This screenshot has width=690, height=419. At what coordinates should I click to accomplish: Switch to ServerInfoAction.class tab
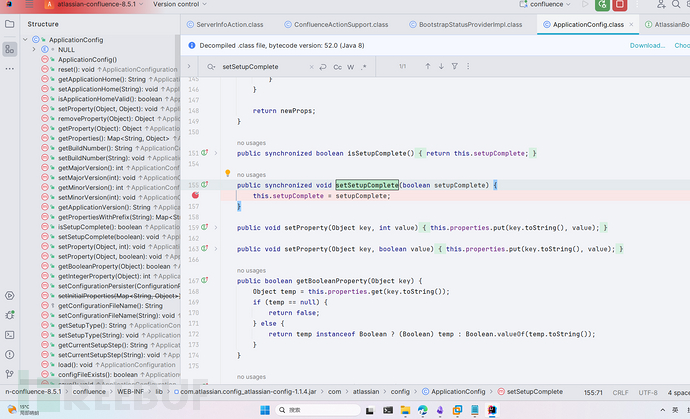225,25
